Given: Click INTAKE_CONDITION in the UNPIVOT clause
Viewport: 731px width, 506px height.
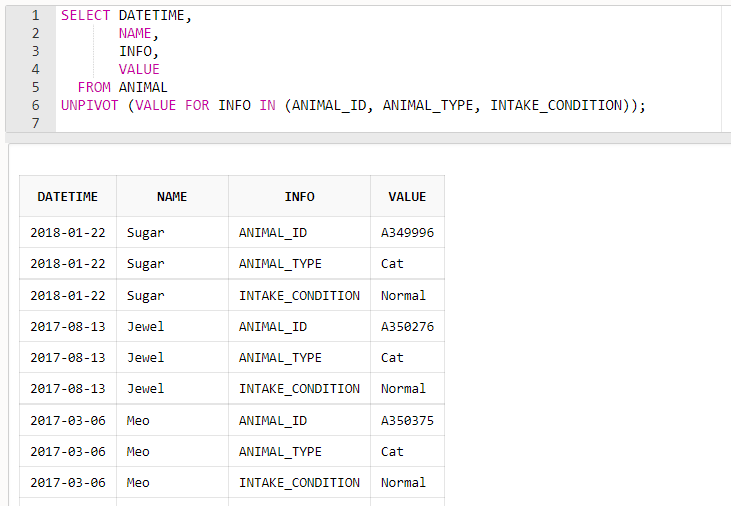Looking at the screenshot, I should (556, 105).
